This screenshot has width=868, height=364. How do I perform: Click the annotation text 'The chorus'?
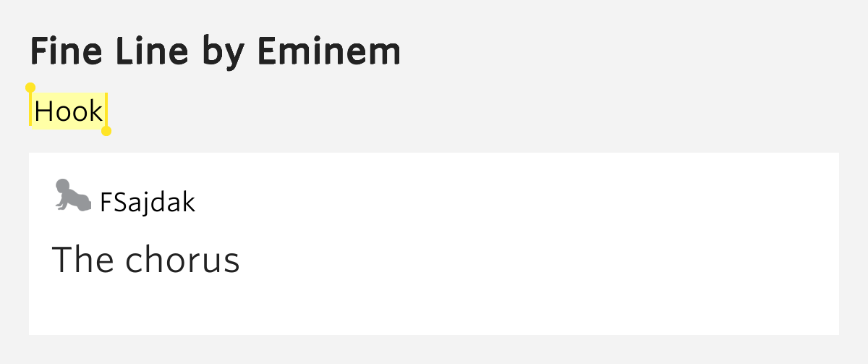145,259
